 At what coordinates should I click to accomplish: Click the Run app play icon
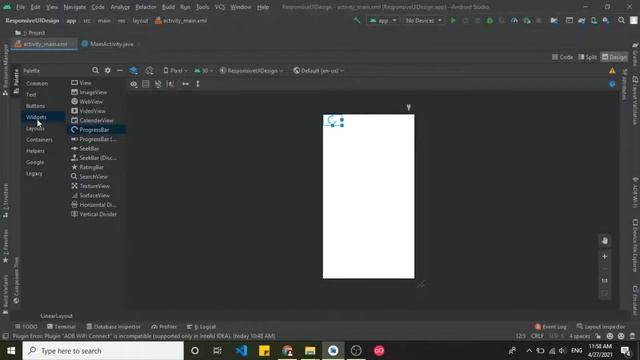coord(453,20)
